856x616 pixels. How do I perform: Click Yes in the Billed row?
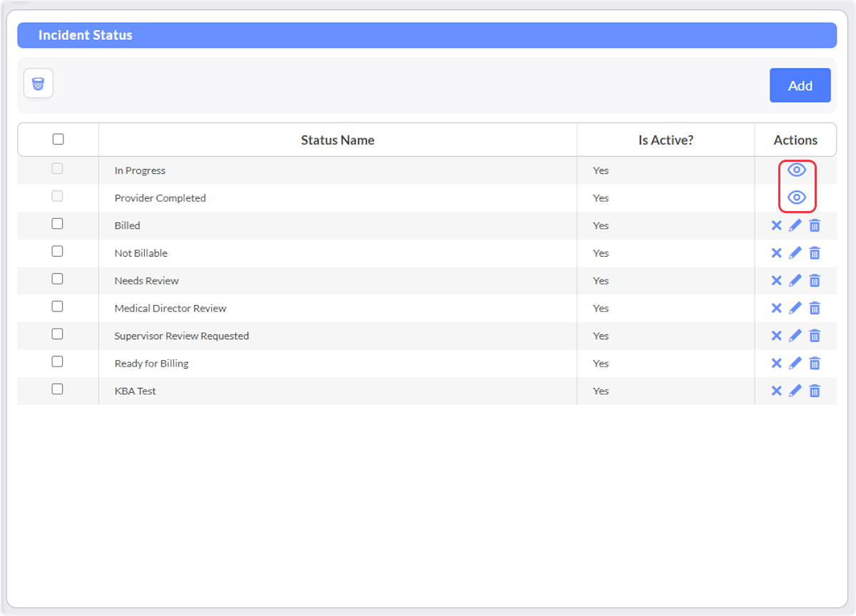[x=601, y=225]
